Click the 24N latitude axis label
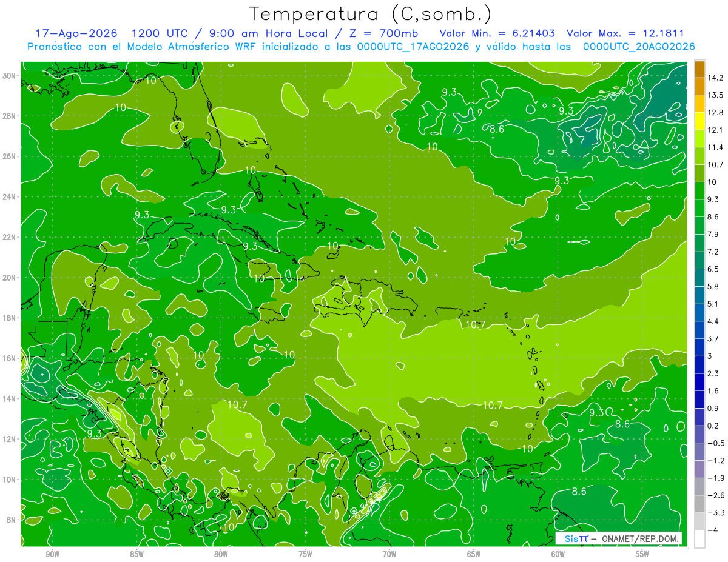This screenshot has width=728, height=562. 10,197
